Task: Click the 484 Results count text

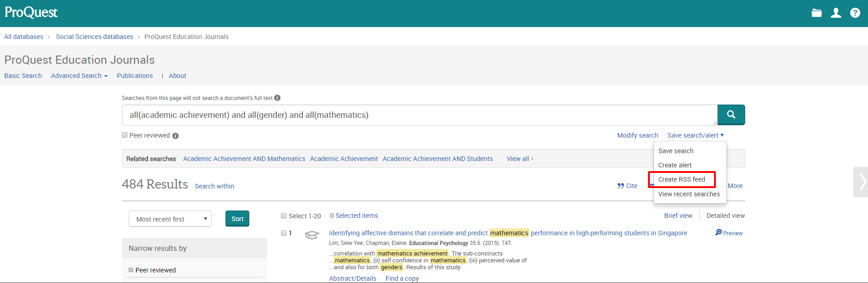Action: click(155, 184)
